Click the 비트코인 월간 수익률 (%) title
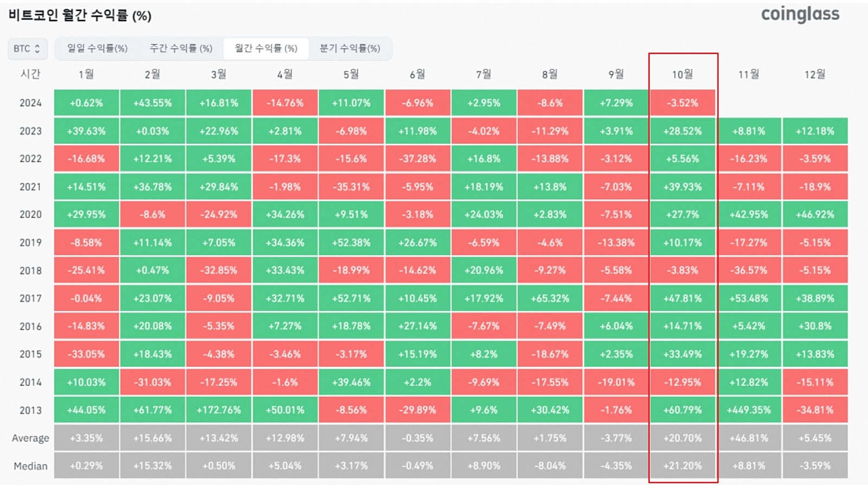The width and height of the screenshot is (868, 485). point(80,15)
